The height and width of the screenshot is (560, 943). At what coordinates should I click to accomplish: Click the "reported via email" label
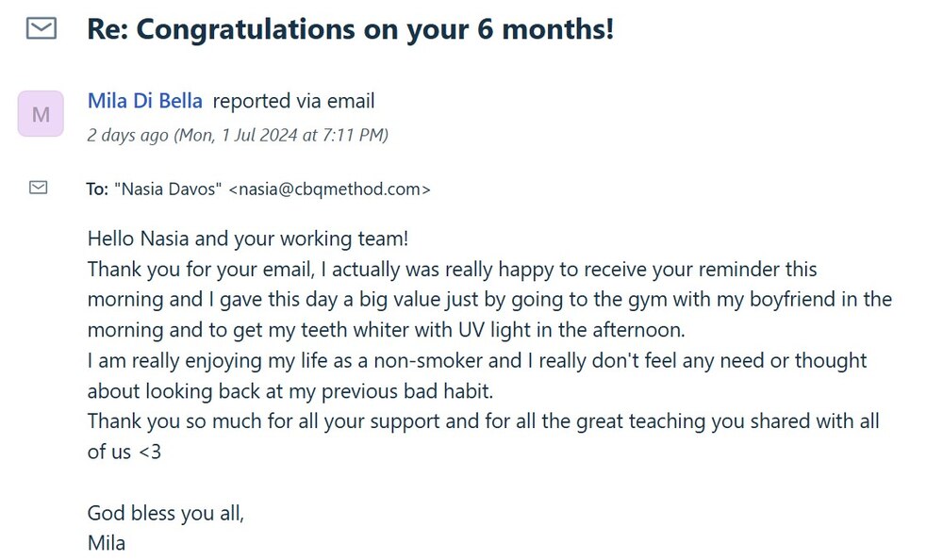click(294, 102)
